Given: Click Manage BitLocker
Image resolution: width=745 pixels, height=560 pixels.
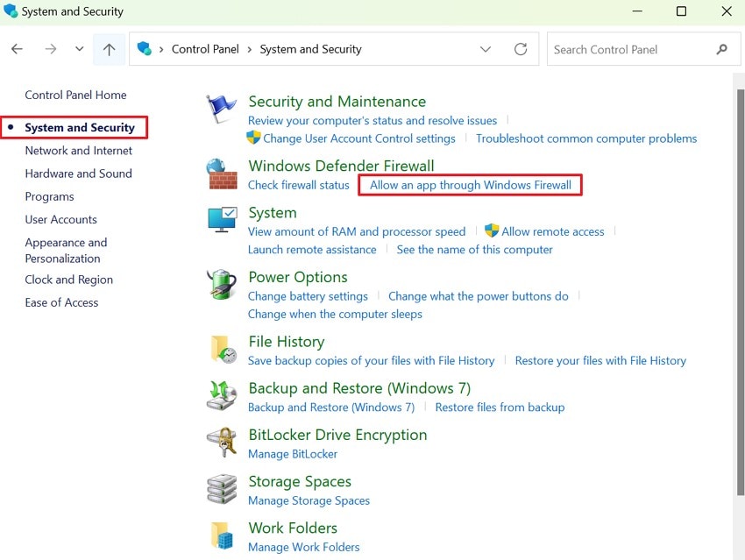Looking at the screenshot, I should pyautogui.click(x=293, y=454).
